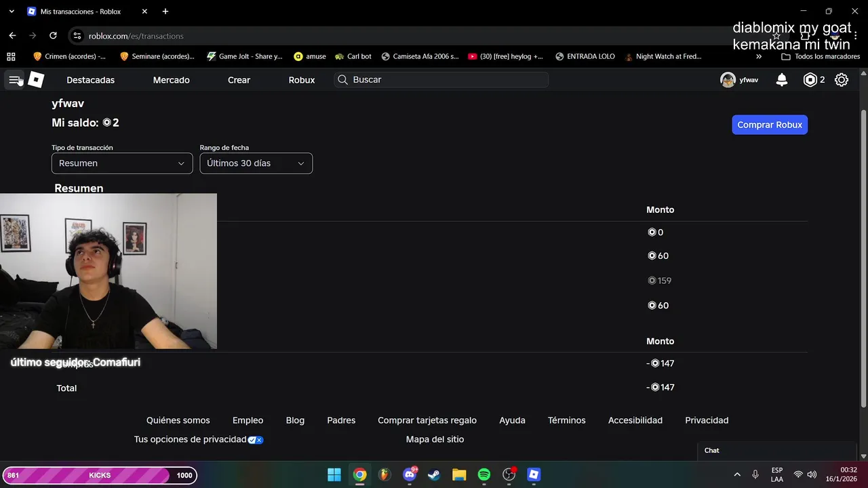Open the ESP LAA language selector
Image resolution: width=868 pixels, height=488 pixels.
pos(777,474)
